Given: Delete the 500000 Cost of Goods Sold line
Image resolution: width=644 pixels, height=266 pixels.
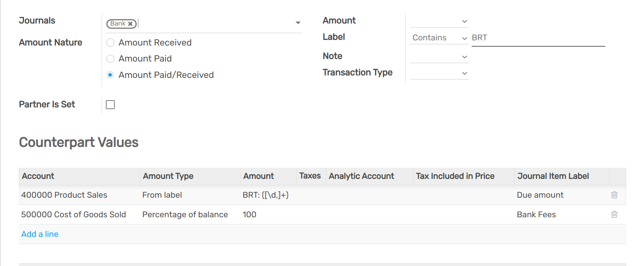Looking at the screenshot, I should click(614, 214).
